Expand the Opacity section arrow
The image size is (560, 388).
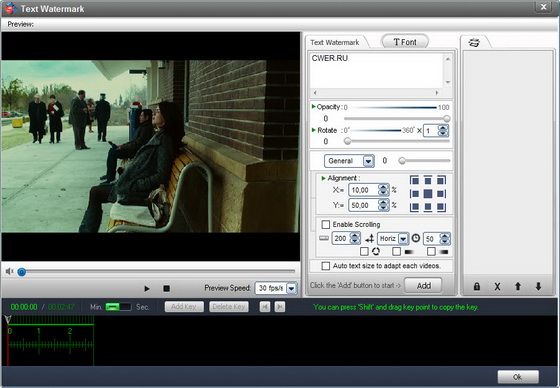pos(314,106)
